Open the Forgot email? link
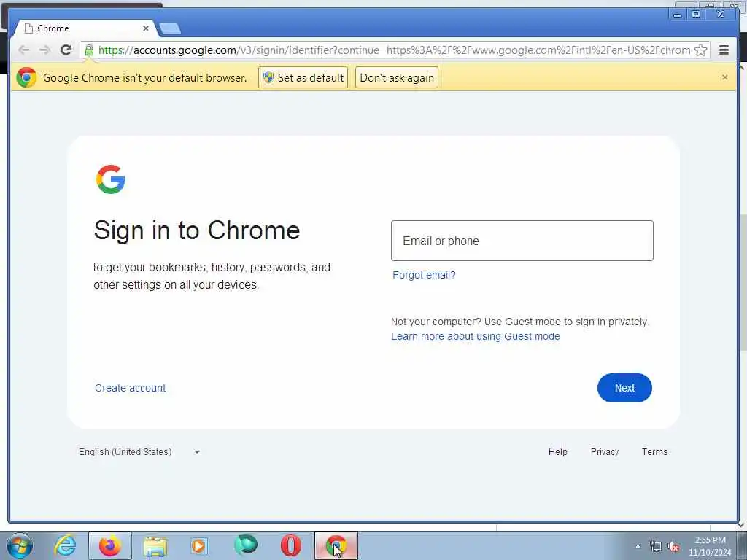Screen dimensions: 747x560 click(x=424, y=275)
